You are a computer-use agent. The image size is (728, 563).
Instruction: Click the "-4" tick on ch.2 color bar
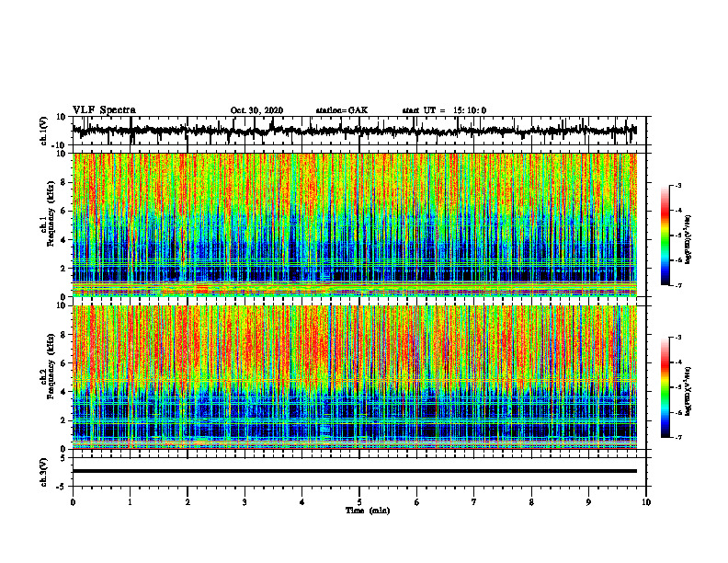pos(677,362)
